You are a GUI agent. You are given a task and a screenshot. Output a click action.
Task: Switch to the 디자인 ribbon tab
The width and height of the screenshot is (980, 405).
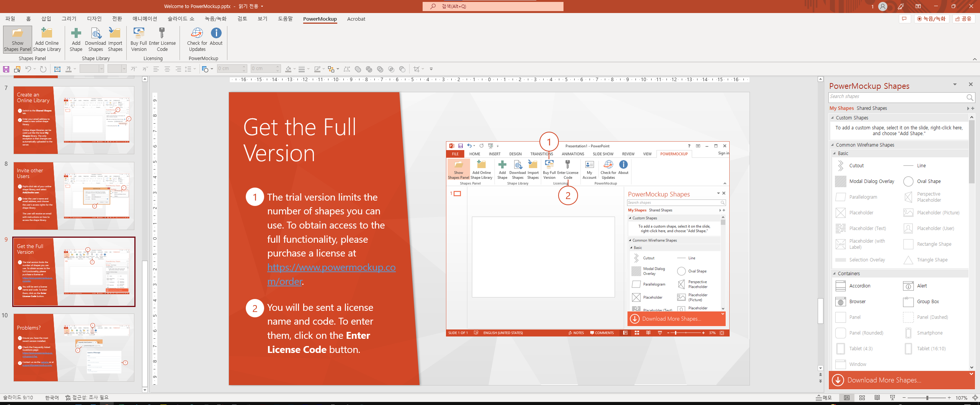[x=94, y=19]
